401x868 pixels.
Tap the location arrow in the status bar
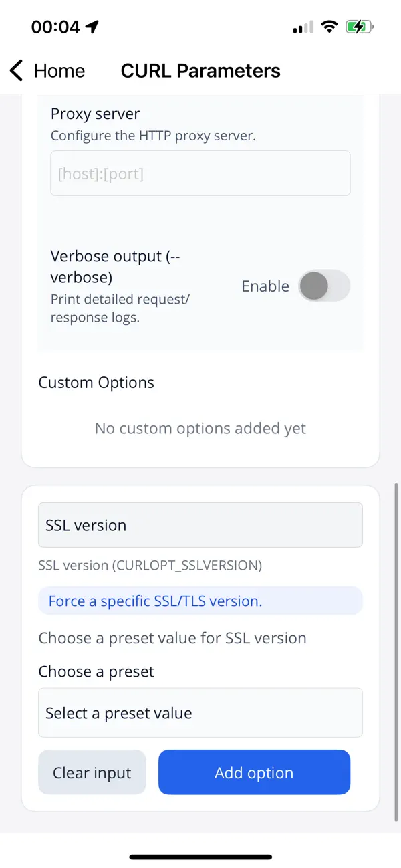91,25
